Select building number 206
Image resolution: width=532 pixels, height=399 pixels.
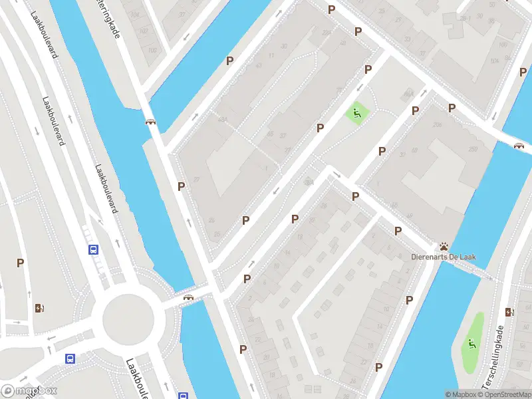click(438, 124)
